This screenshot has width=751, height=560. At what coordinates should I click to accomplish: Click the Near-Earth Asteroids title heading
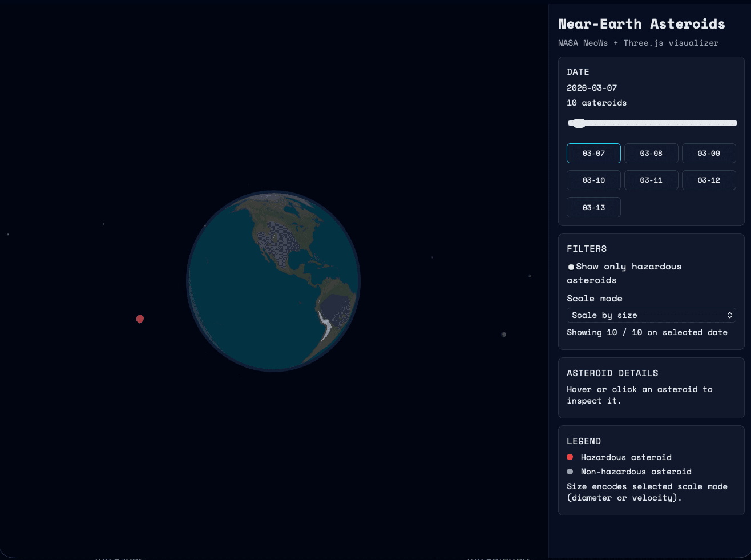(x=641, y=23)
